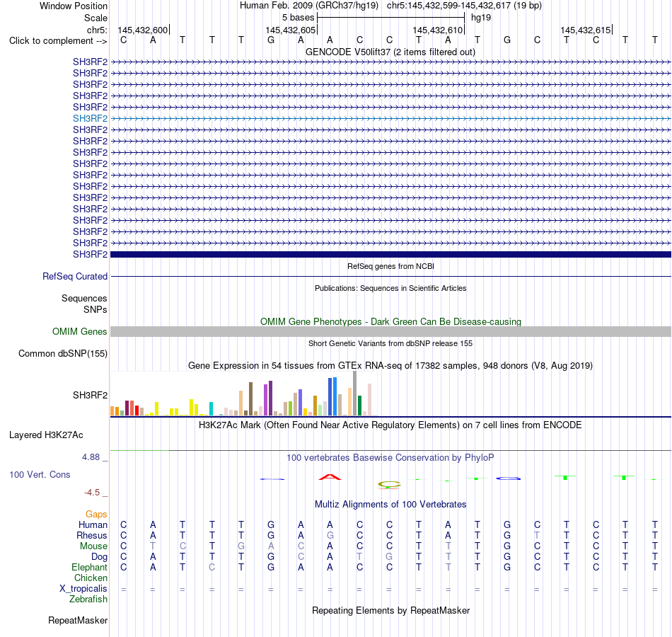Click the 'Common dbSNP(155)' track label
The width and height of the screenshot is (672, 637).
click(x=63, y=353)
